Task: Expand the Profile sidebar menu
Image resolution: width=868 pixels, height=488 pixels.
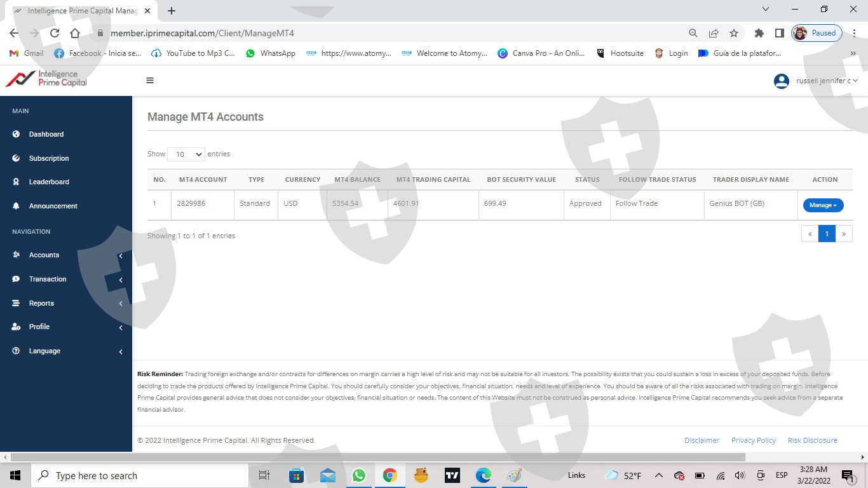Action: click(66, 327)
